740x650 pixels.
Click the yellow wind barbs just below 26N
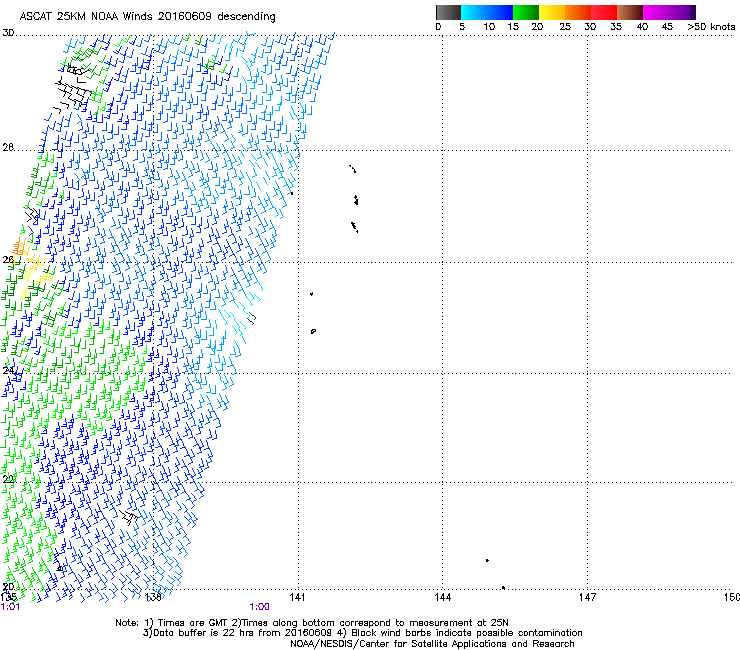coord(35,274)
